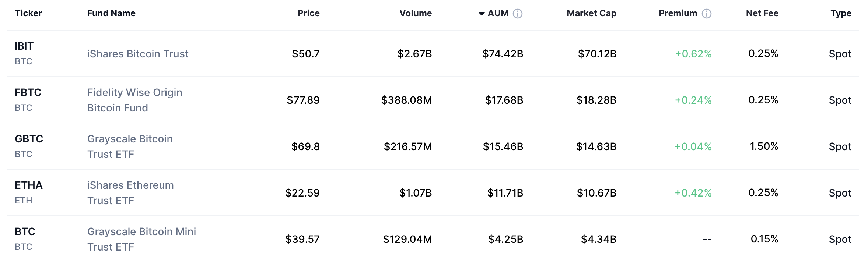Viewport: 868px width, 262px height.
Task: Sort by Market Cap column header
Action: click(x=591, y=13)
